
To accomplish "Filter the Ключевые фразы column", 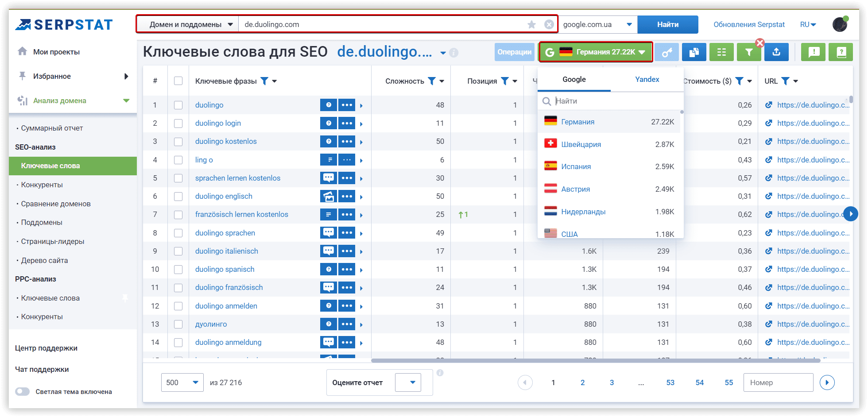I will (x=264, y=81).
